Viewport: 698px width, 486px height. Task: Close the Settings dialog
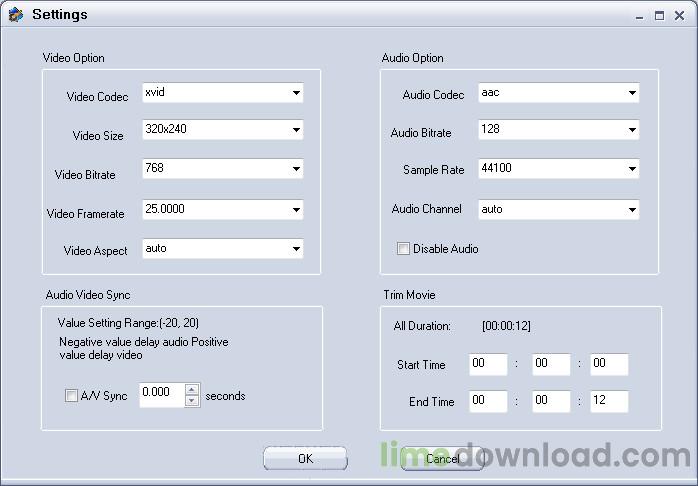[x=679, y=16]
